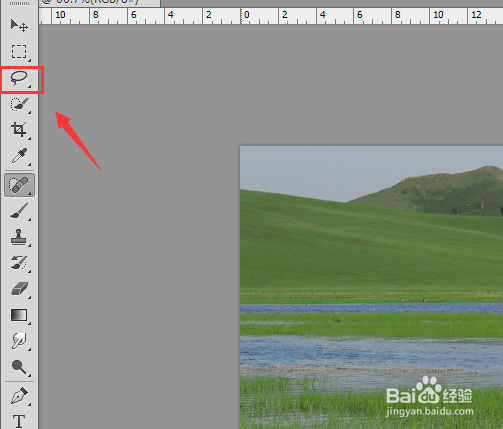This screenshot has width=503, height=429.
Task: Select the History Brush tool
Action: [x=19, y=263]
